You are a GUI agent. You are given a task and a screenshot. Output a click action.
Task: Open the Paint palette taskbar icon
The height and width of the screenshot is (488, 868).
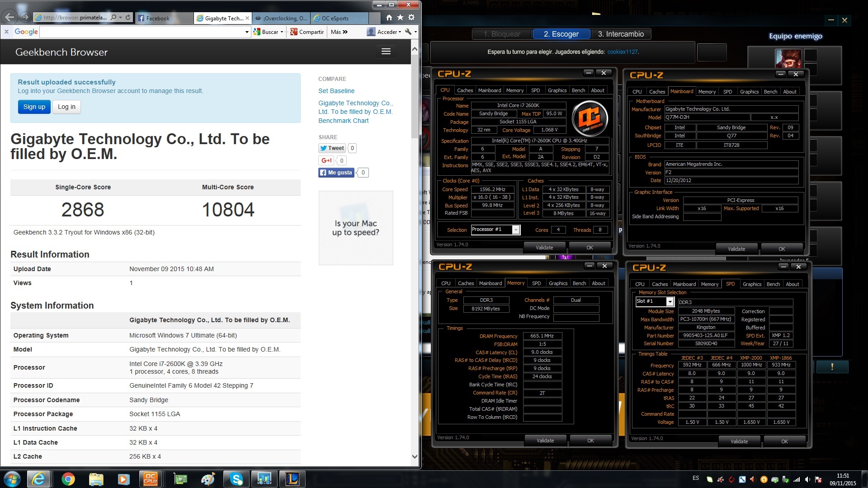tap(208, 479)
